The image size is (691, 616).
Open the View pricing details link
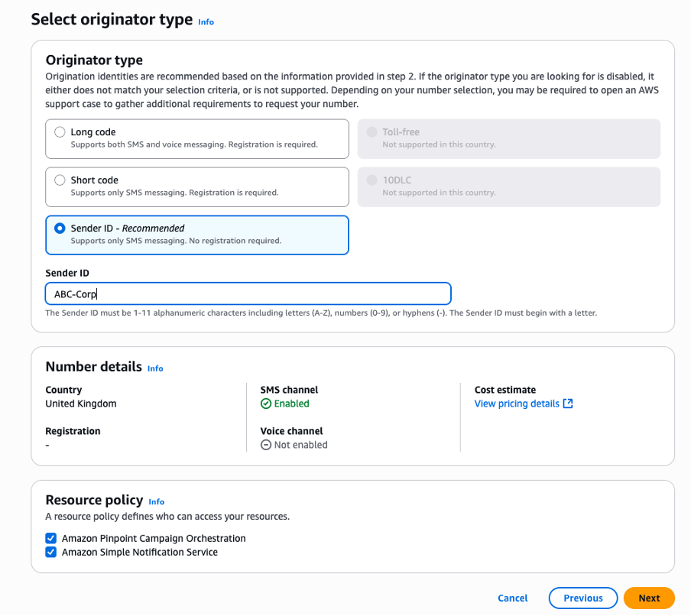coord(517,404)
